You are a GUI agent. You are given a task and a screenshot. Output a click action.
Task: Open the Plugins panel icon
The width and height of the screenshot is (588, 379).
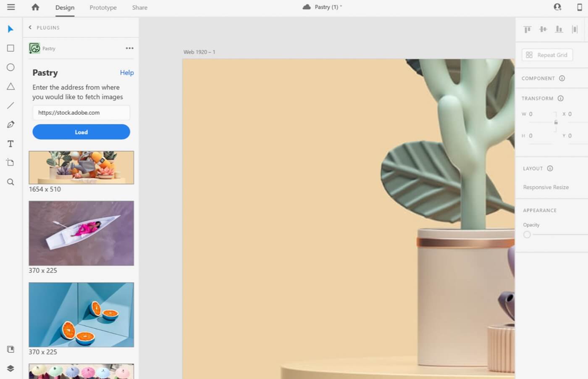pyautogui.click(x=10, y=349)
